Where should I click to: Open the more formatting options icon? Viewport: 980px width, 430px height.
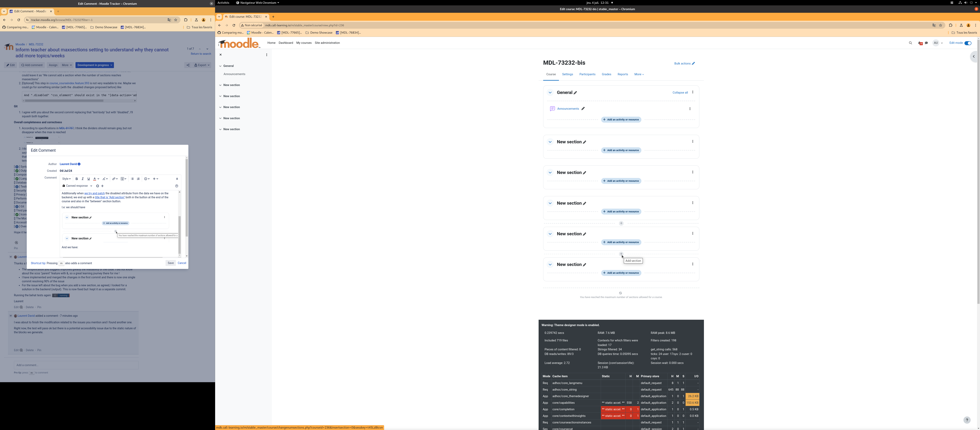[x=105, y=179]
